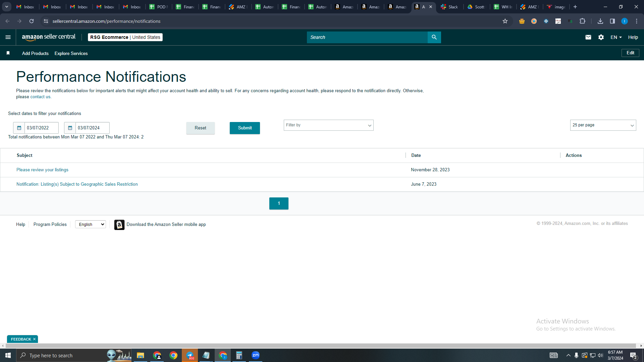View site information icon in address bar
This screenshot has height=362, width=644.
46,21
